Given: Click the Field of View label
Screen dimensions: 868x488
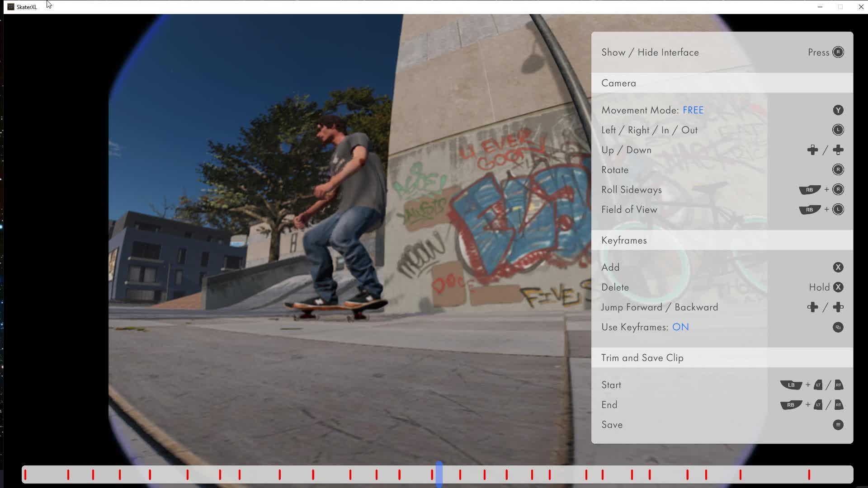Looking at the screenshot, I should pos(629,210).
